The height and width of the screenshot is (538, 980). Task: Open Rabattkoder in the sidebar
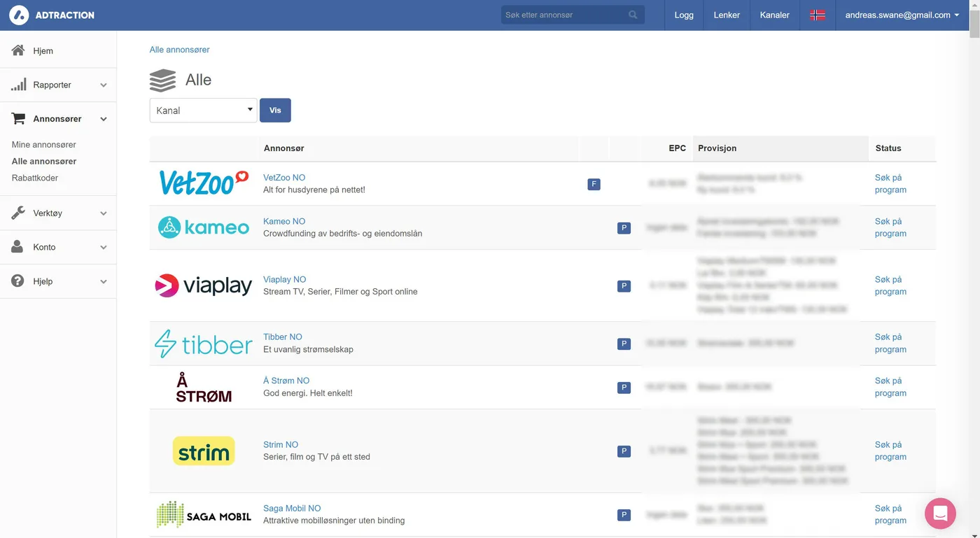point(35,178)
